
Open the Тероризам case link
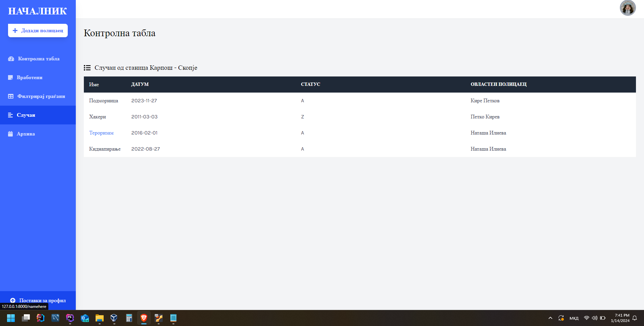click(101, 133)
